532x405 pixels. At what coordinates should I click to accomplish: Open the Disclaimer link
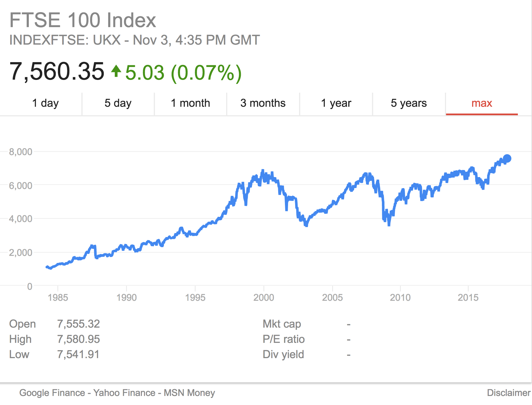point(509,393)
